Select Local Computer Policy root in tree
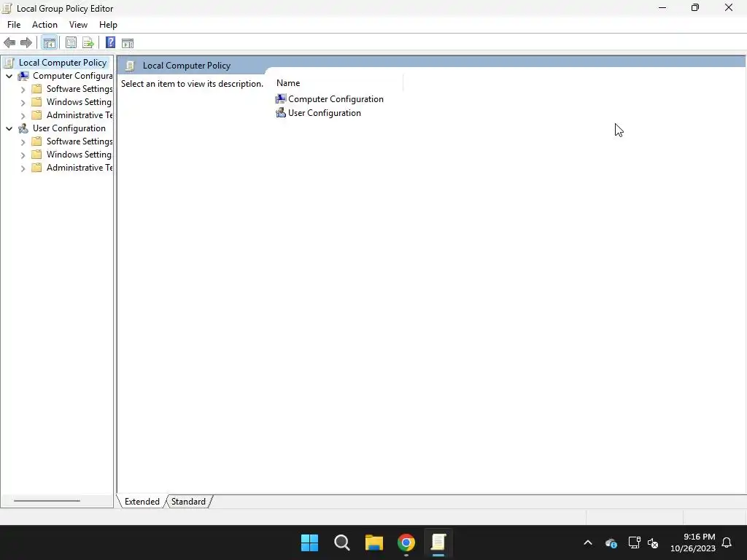The height and width of the screenshot is (560, 747). click(x=63, y=63)
